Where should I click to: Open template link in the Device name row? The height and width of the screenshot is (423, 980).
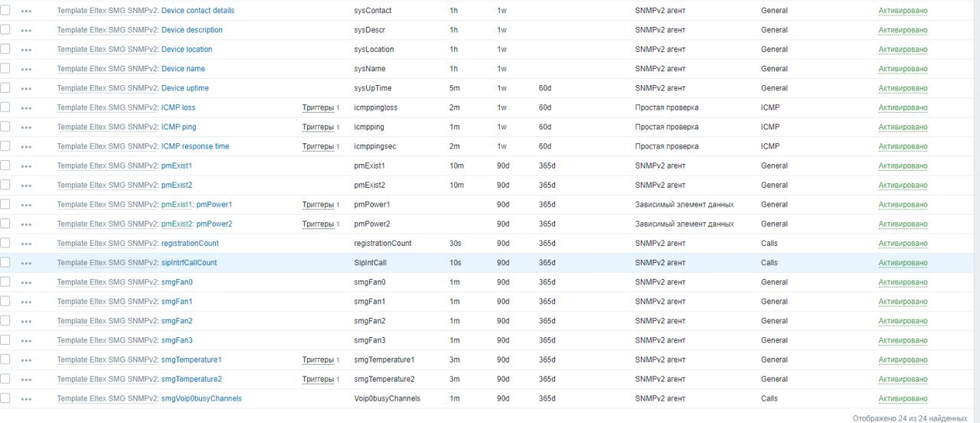pyautogui.click(x=107, y=69)
